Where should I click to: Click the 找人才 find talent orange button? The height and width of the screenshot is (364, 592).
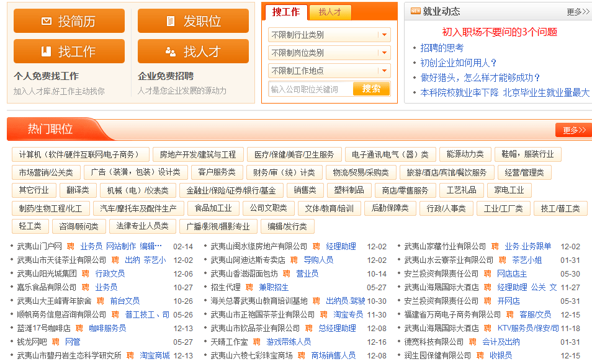click(x=193, y=51)
